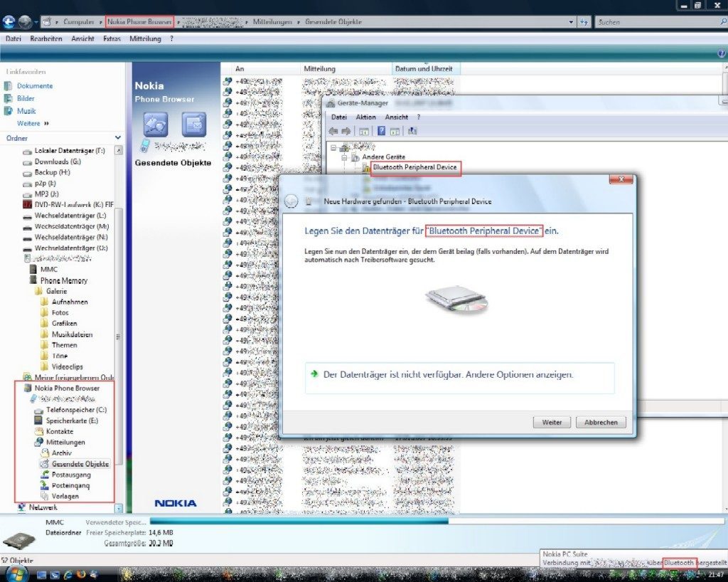Launch Firefox from the quick launch bar
Image resolution: width=728 pixels, height=582 pixels.
pyautogui.click(x=81, y=575)
